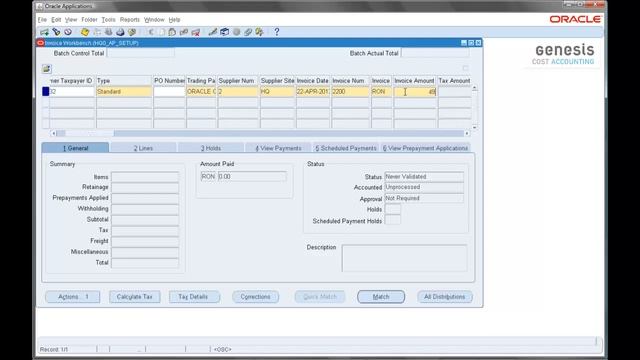Click the New record toolbar icon
The height and width of the screenshot is (360, 640).
coord(44,32)
